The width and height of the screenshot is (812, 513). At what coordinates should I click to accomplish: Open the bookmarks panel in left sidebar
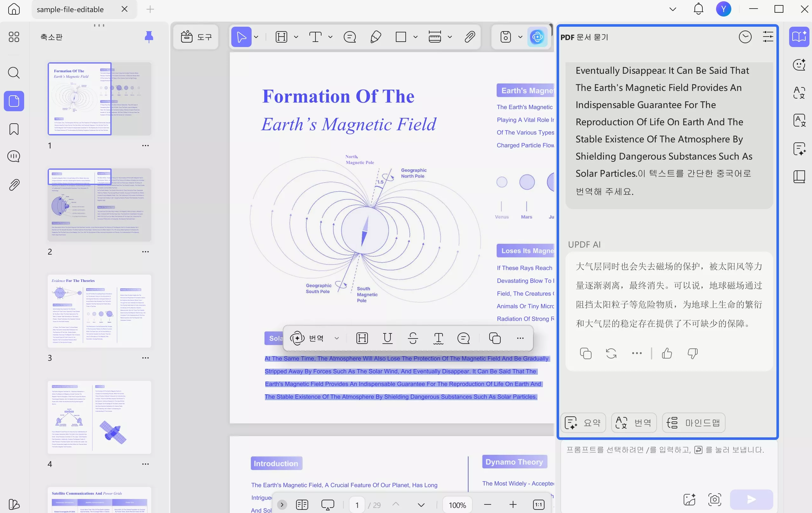click(x=14, y=129)
